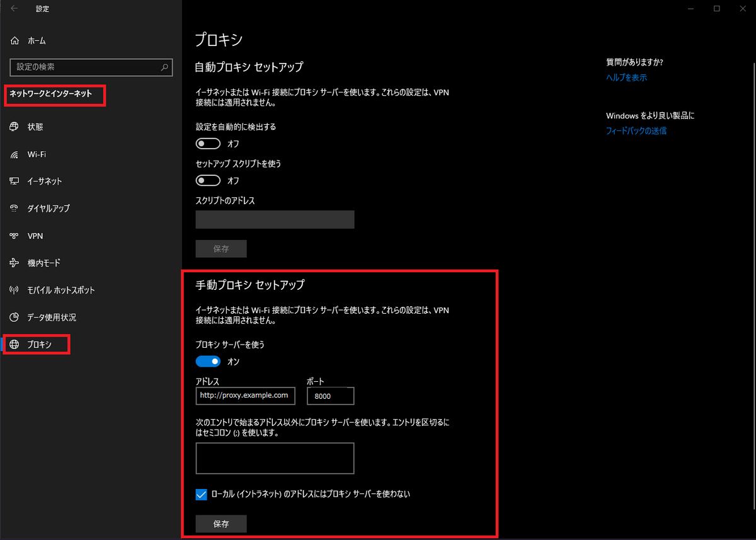Open the ヘルプを表示 link

coord(626,78)
